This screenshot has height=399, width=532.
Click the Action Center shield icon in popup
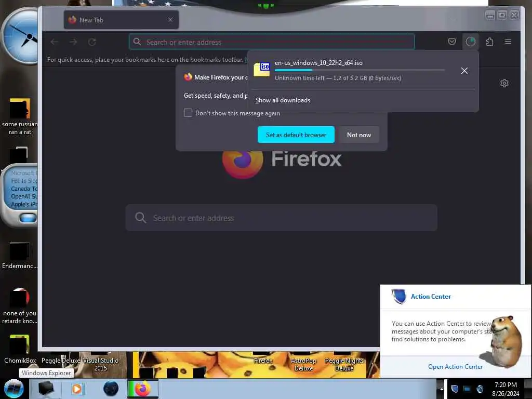click(398, 296)
